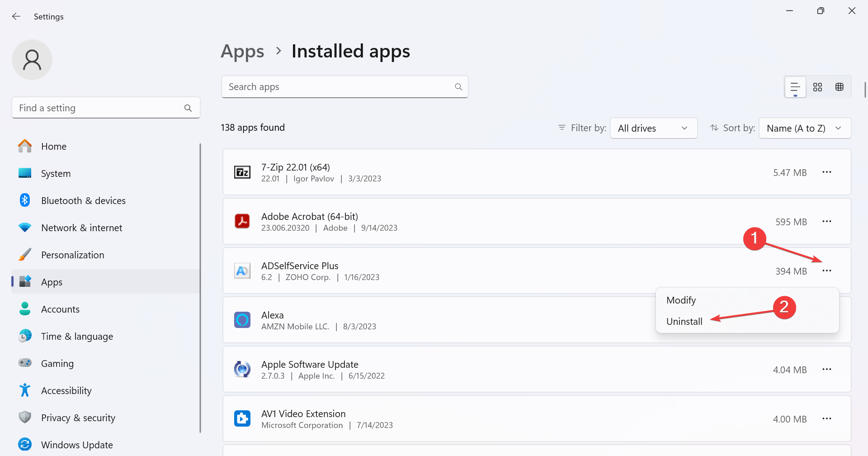
Task: Select the 7-Zip 22.01 (x64) entry name
Action: pyautogui.click(x=296, y=167)
